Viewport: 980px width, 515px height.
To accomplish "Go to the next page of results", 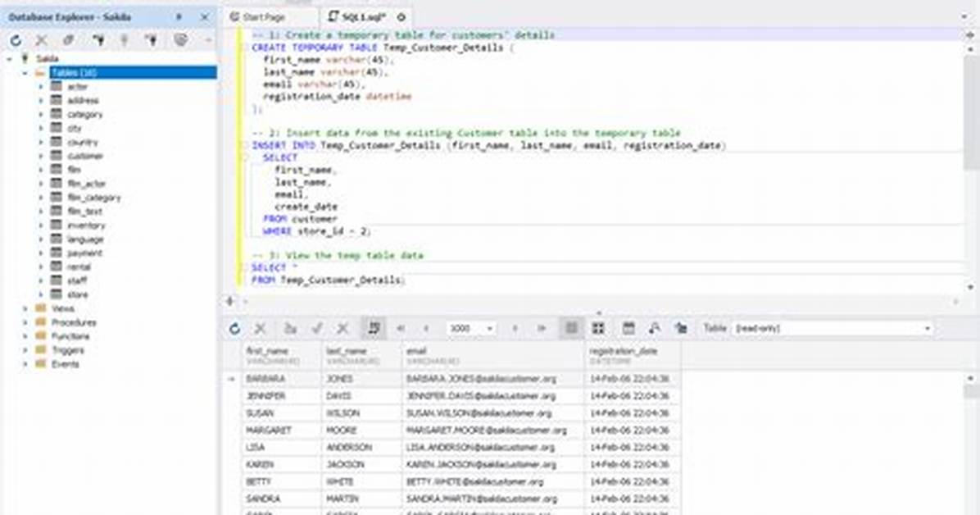I will click(515, 329).
